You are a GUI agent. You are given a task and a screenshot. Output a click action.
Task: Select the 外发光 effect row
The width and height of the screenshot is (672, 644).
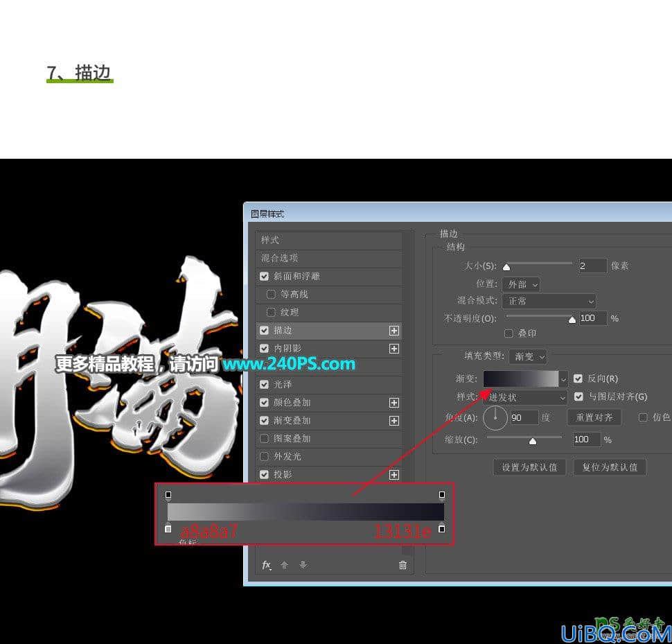(x=328, y=456)
